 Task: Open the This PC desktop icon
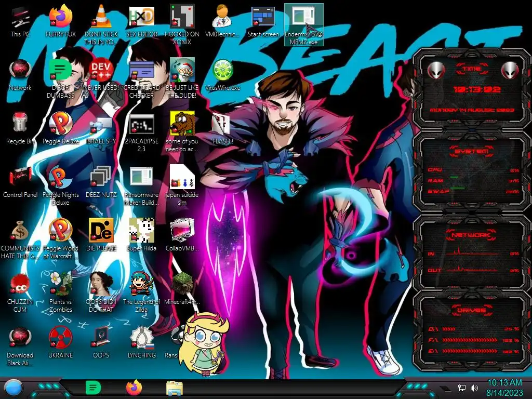[20, 22]
